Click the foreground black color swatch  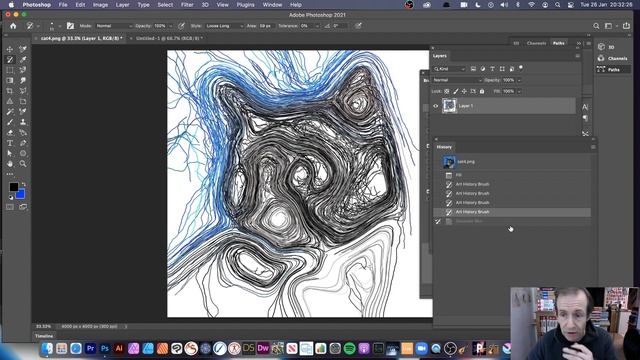[13, 187]
